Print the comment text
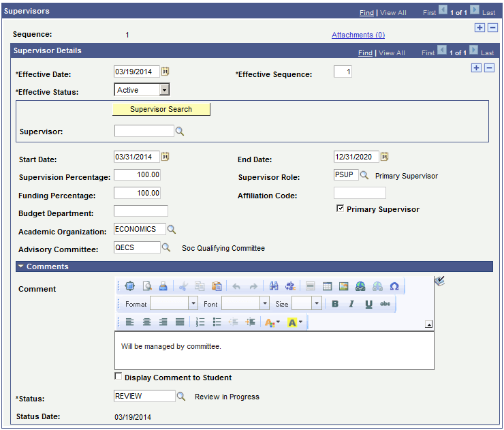The image size is (504, 430). pyautogui.click(x=163, y=286)
